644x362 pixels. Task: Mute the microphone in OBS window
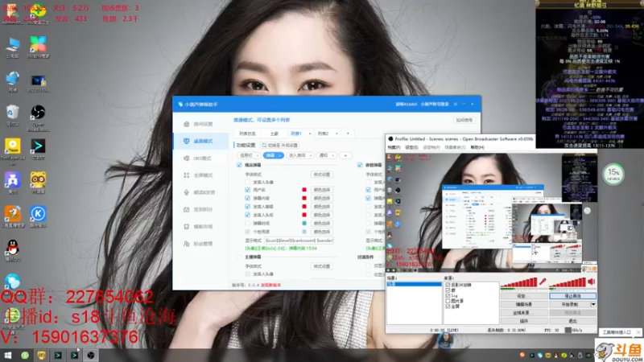[x=543, y=282]
